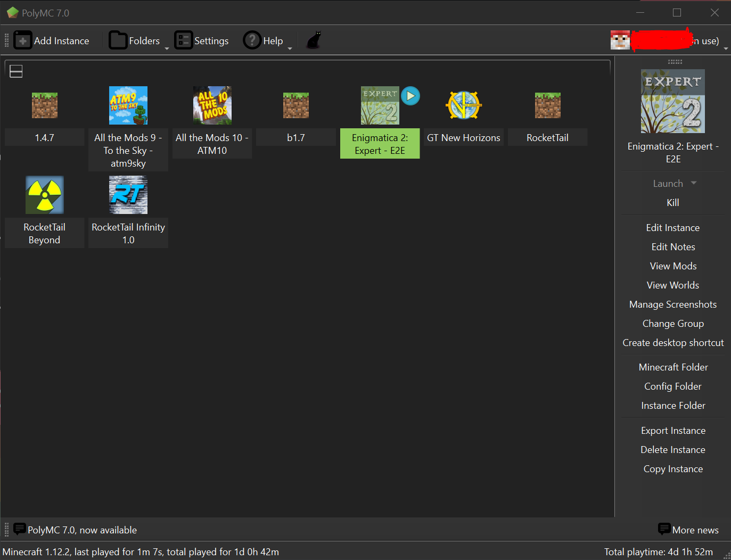Image resolution: width=731 pixels, height=560 pixels.
Task: Select the Enigmatica 2 Expert instance icon
Action: pos(380,105)
